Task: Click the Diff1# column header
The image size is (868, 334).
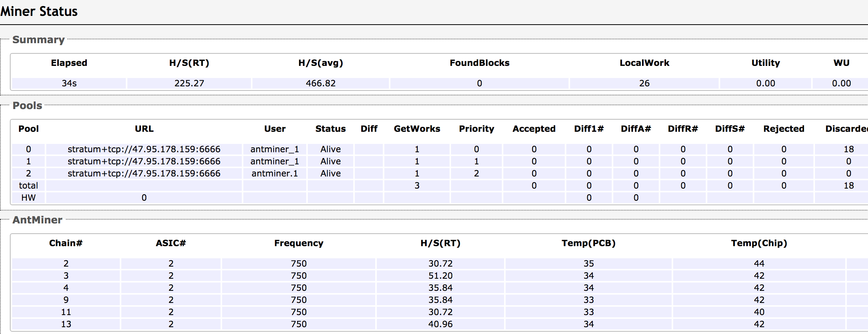Action: tap(589, 129)
